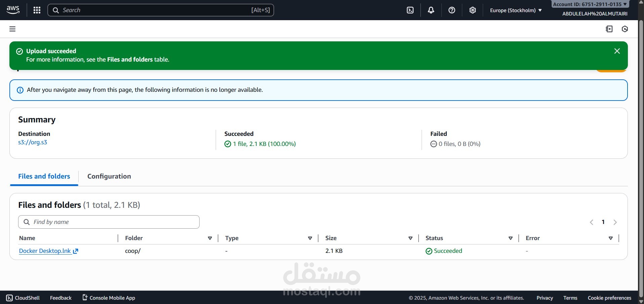This screenshot has height=304, width=644.
Task: Dismiss the Upload succeeded banner
Action: (617, 51)
